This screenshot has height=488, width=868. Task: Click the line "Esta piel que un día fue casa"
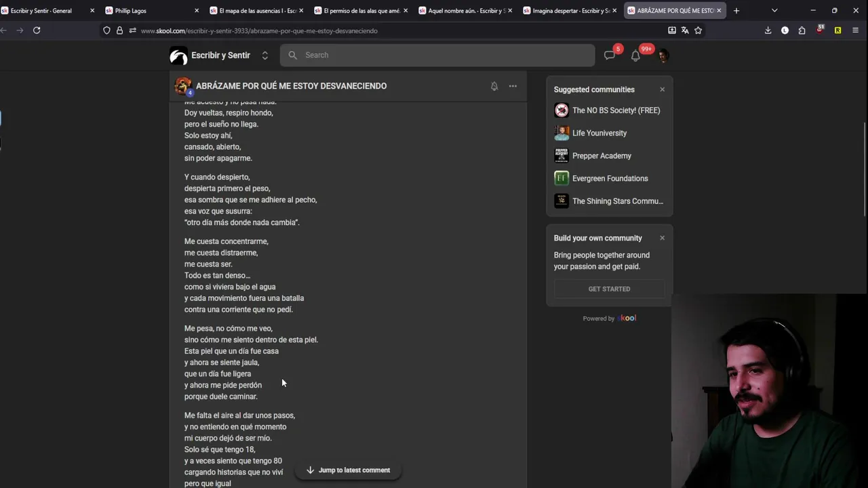tap(231, 351)
